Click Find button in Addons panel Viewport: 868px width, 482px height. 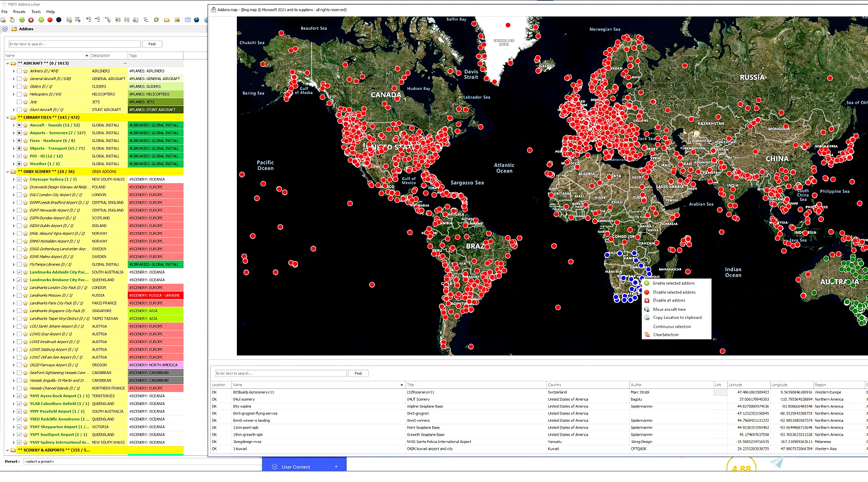coord(152,44)
